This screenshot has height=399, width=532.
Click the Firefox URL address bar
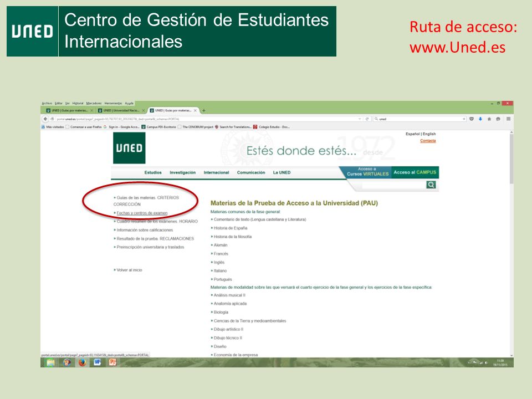pos(206,119)
